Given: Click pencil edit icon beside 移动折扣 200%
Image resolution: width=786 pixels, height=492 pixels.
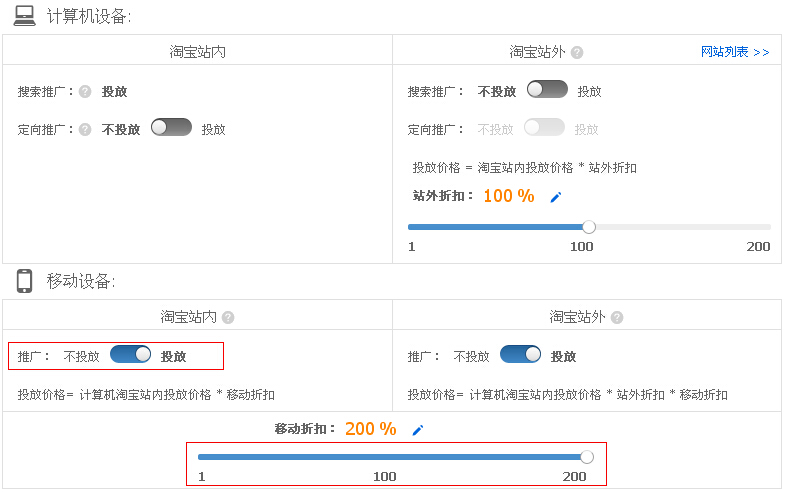Looking at the screenshot, I should [418, 430].
